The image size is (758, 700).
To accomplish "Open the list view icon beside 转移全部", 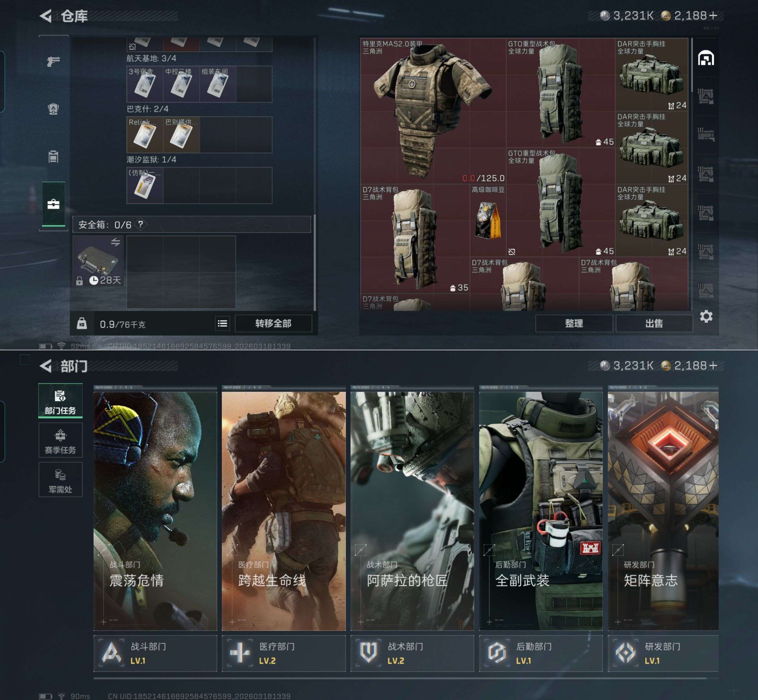I will 222,323.
